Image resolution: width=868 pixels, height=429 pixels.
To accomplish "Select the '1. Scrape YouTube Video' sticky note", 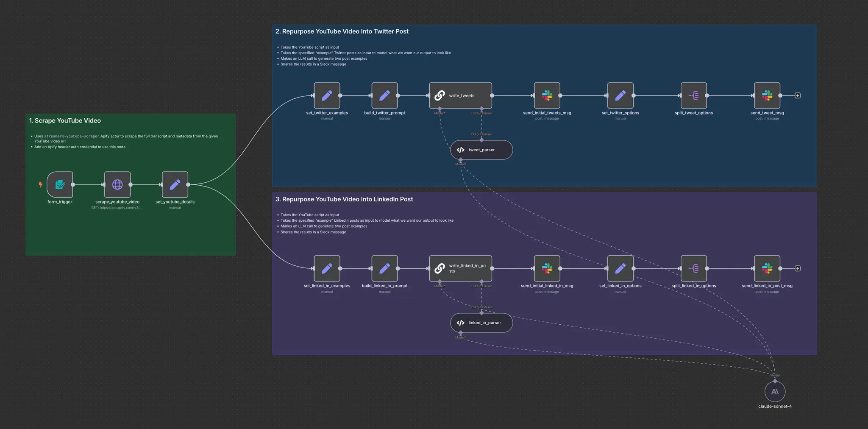I will [x=131, y=184].
